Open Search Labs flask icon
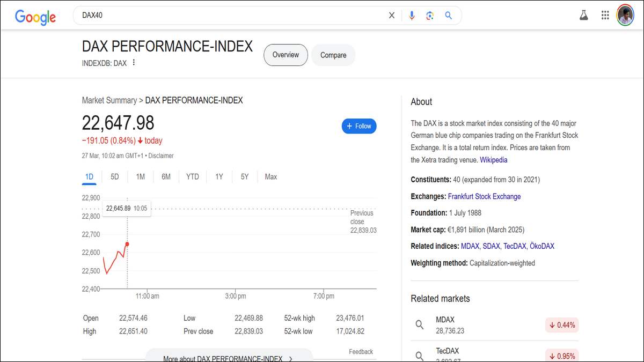This screenshot has width=644, height=362. (584, 16)
